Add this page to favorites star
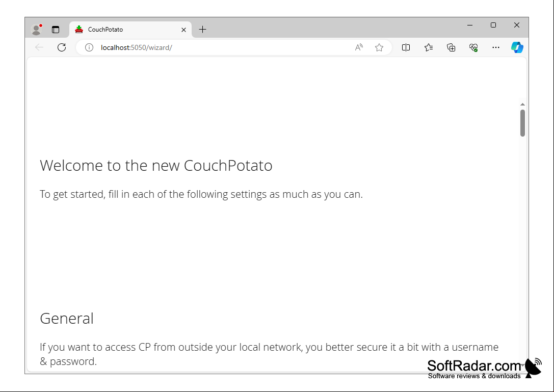554x392 pixels. 379,47
